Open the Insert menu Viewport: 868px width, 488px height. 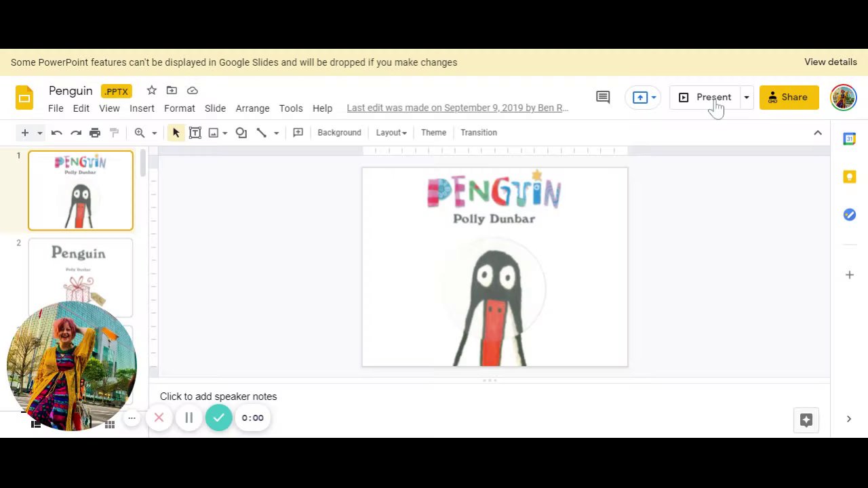pos(142,108)
